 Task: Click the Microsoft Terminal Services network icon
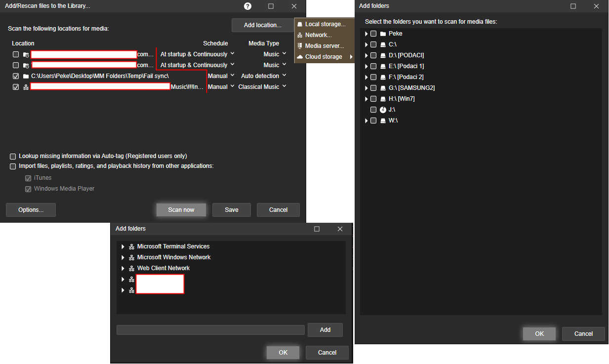(x=131, y=246)
